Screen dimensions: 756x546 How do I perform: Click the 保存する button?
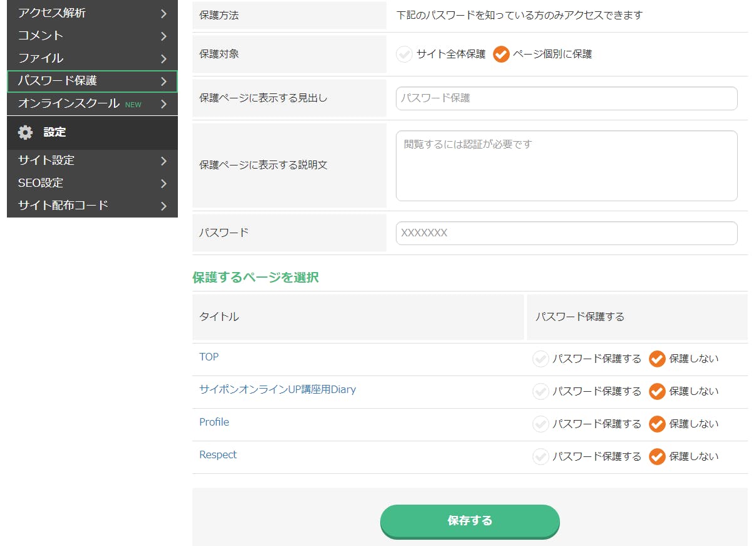[x=470, y=521]
